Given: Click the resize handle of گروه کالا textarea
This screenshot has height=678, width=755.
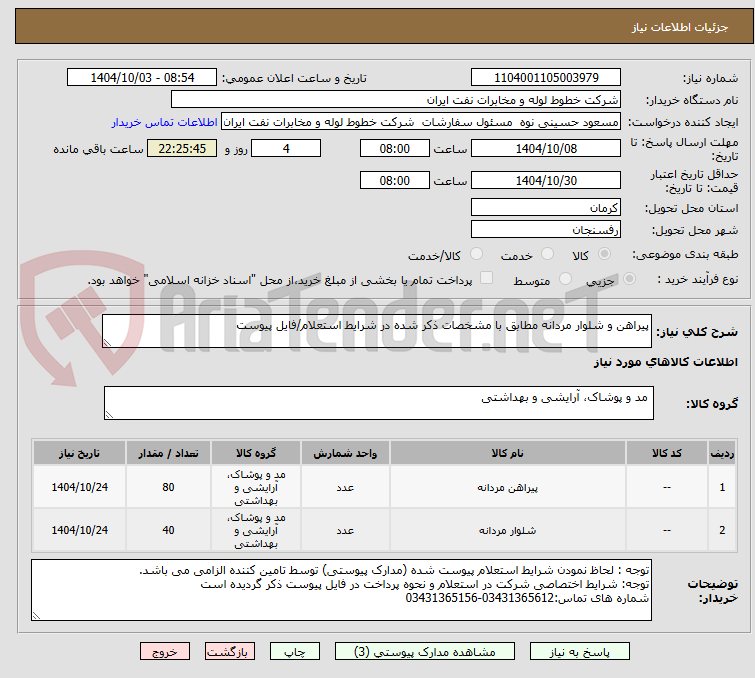Looking at the screenshot, I should point(109,415).
